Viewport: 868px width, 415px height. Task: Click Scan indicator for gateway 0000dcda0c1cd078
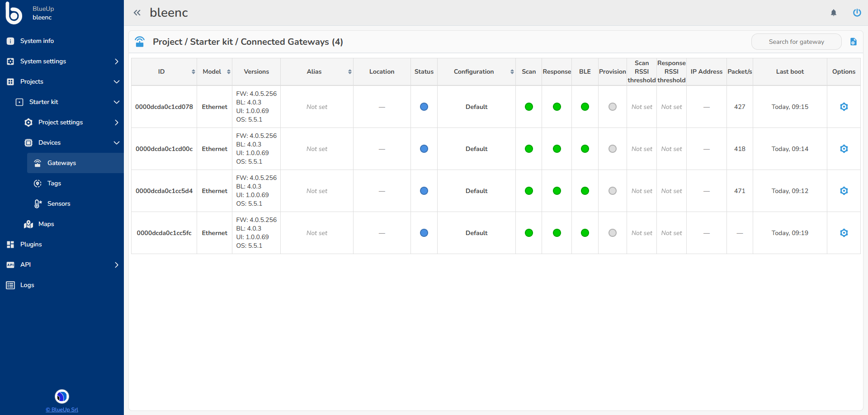point(528,107)
